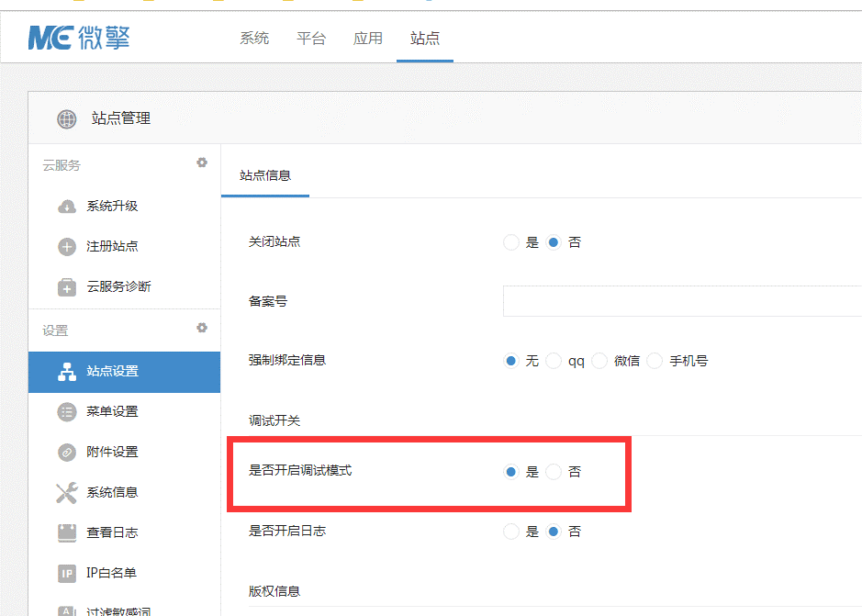Click the 查看日志 calendar icon
This screenshot has height=616, width=862.
[67, 532]
